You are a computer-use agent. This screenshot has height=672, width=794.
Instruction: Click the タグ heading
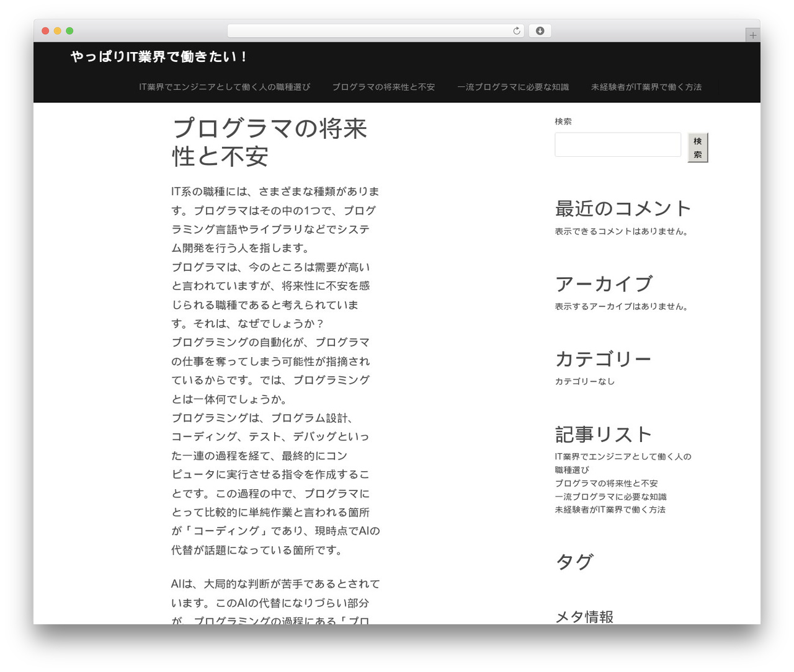tap(574, 562)
